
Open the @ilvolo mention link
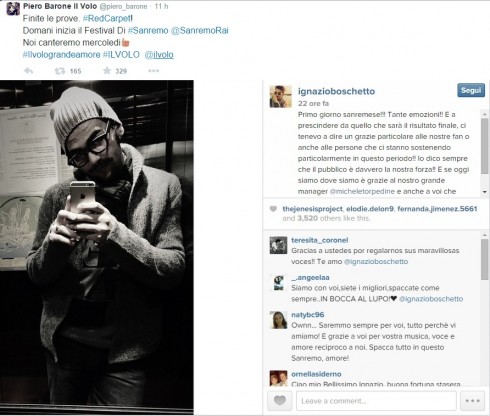tap(159, 54)
